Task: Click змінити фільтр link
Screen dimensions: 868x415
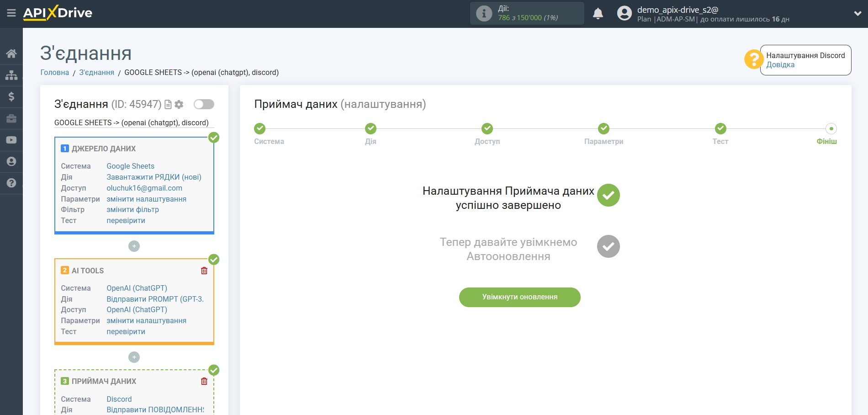Action: click(132, 209)
